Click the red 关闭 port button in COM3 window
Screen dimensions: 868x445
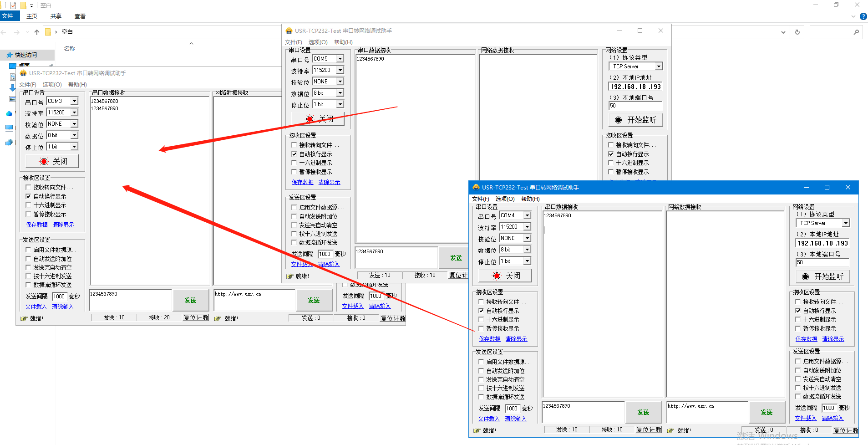coord(52,161)
